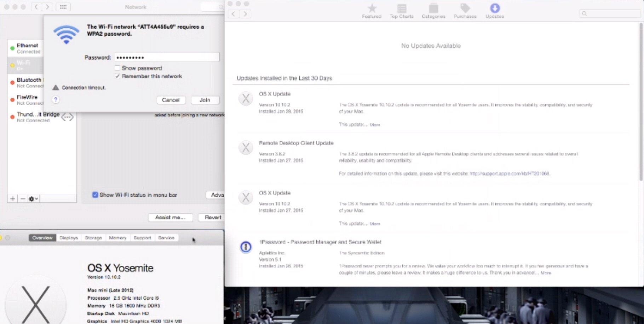Click the 1Password Password Manager title

point(320,242)
